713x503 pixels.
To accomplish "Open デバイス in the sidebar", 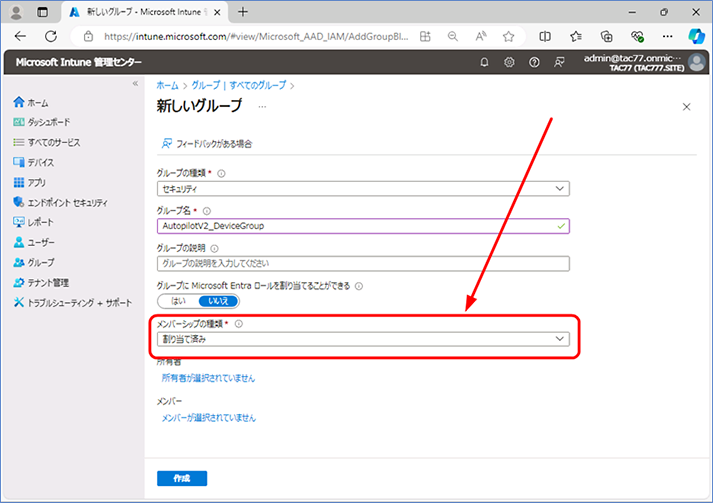I will [x=34, y=162].
